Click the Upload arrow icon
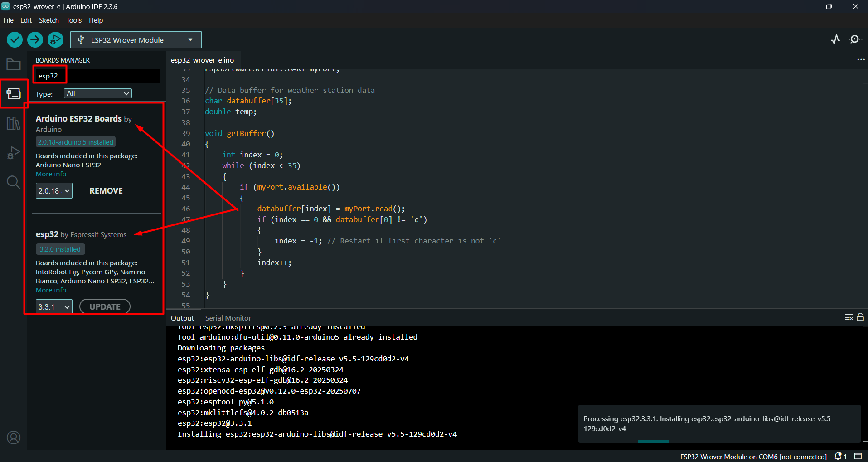868x462 pixels. click(35, 40)
